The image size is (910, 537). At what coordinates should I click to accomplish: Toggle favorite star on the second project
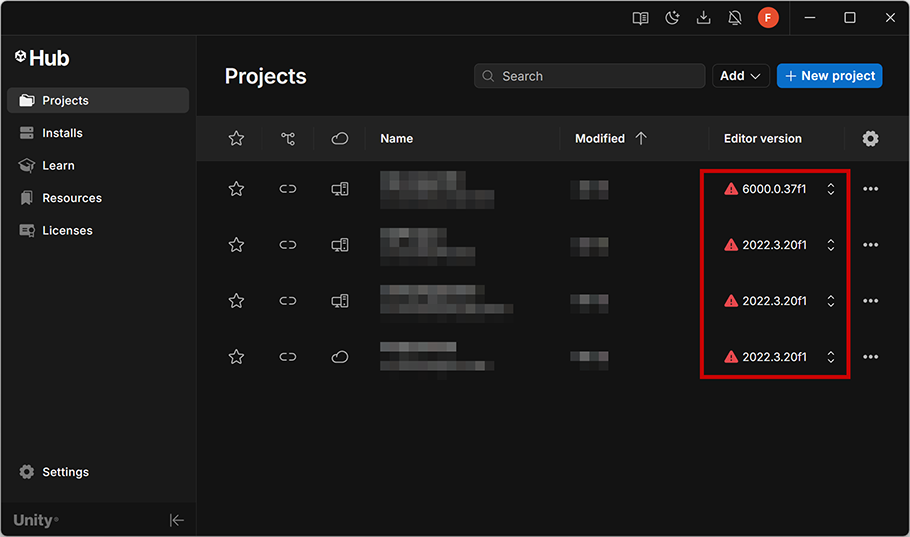coord(236,245)
